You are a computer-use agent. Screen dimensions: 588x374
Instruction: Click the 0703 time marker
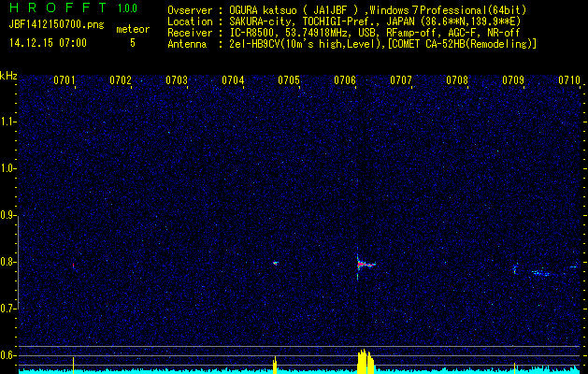177,80
